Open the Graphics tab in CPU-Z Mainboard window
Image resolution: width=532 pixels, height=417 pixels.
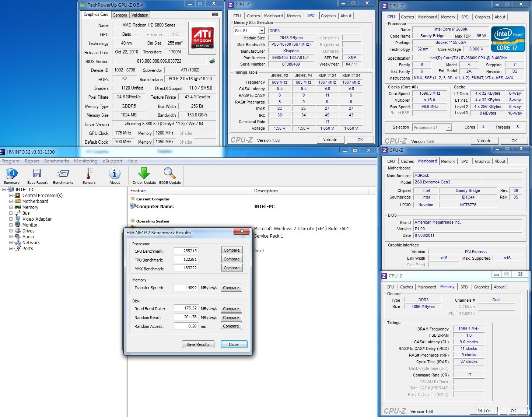pyautogui.click(x=482, y=161)
